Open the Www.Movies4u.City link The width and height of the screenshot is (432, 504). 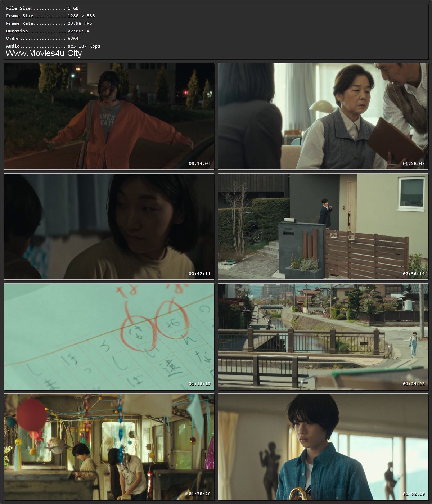coord(43,53)
